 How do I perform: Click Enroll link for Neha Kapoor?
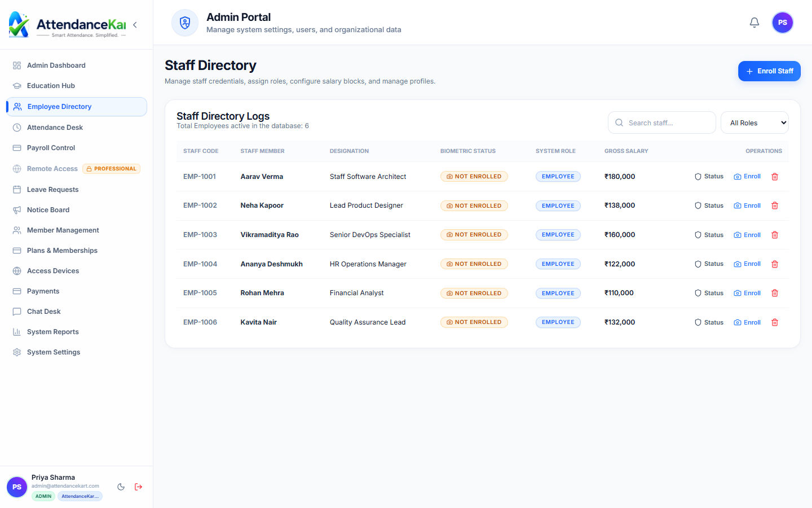coord(747,205)
